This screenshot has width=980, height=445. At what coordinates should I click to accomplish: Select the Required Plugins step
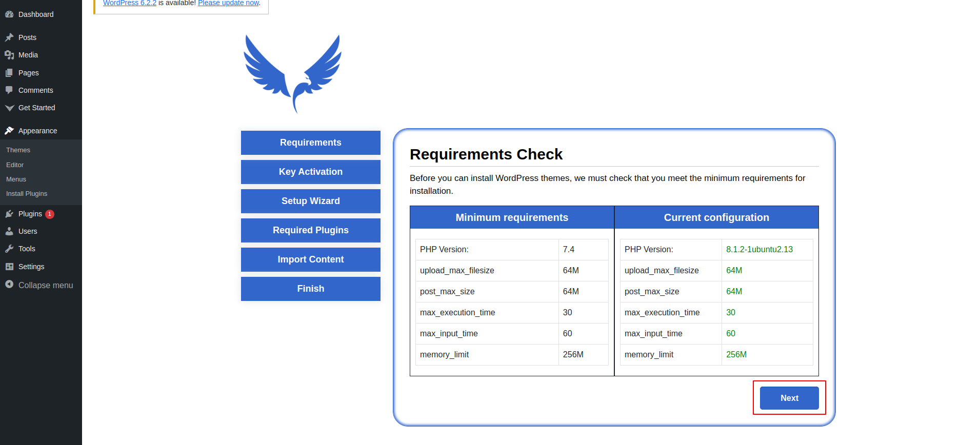[x=311, y=230]
